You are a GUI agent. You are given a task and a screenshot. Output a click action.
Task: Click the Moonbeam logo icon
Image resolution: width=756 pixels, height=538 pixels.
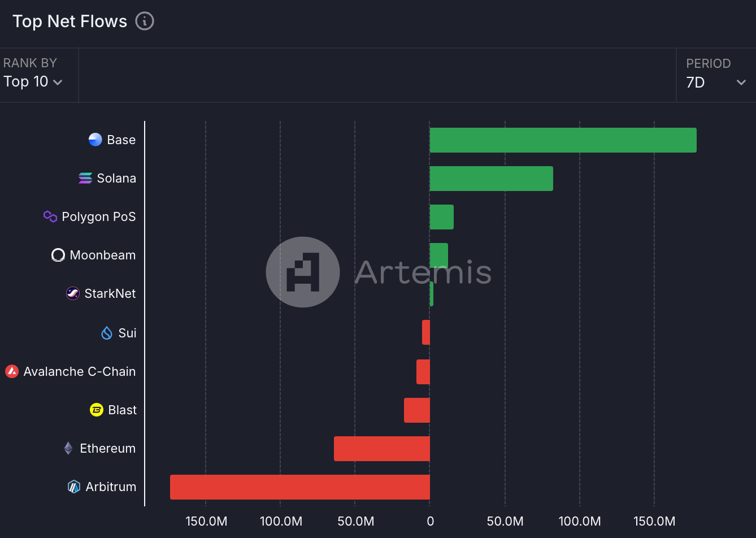58,255
